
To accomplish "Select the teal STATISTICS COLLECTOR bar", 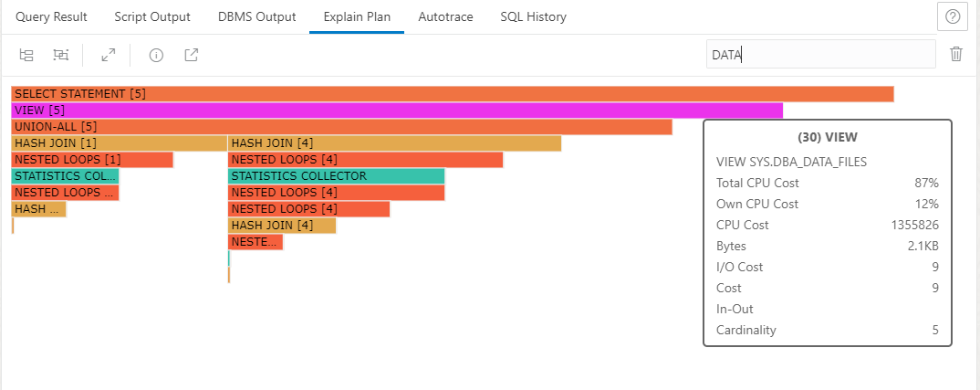I will 337,176.
